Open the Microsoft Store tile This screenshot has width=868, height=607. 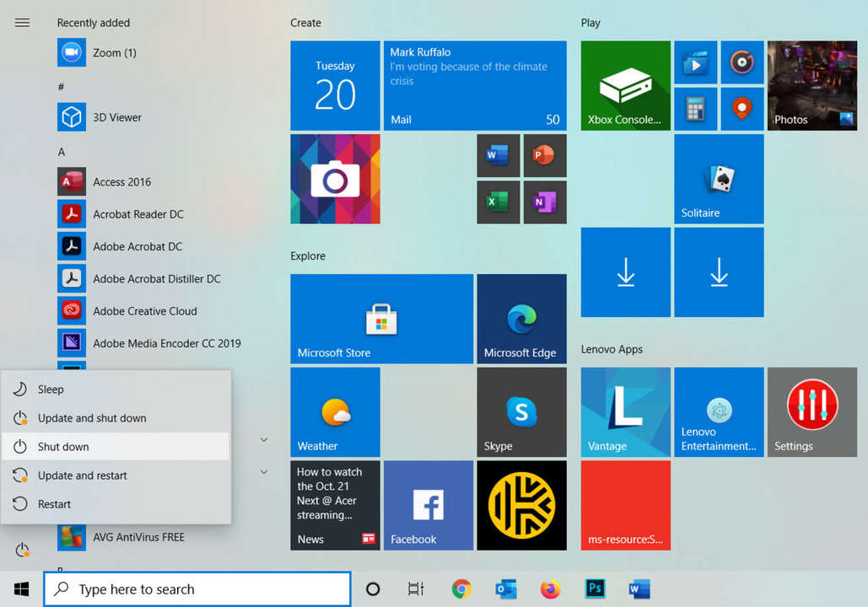point(382,319)
